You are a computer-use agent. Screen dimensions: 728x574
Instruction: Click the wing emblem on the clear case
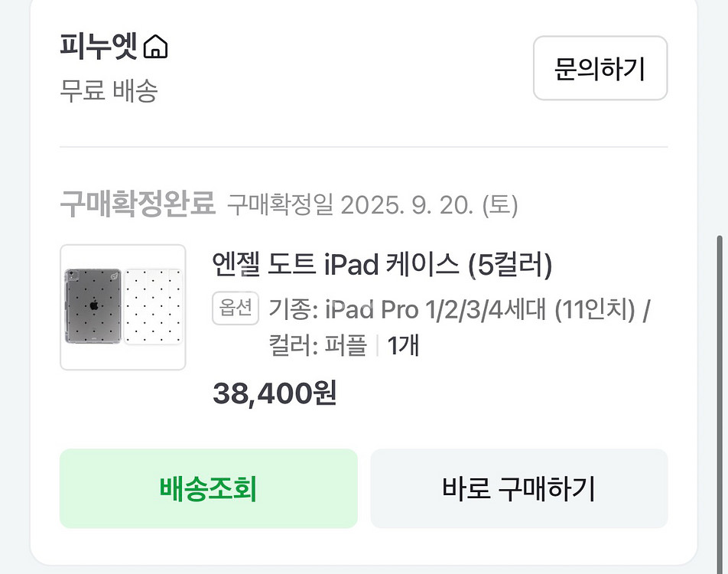(114, 276)
